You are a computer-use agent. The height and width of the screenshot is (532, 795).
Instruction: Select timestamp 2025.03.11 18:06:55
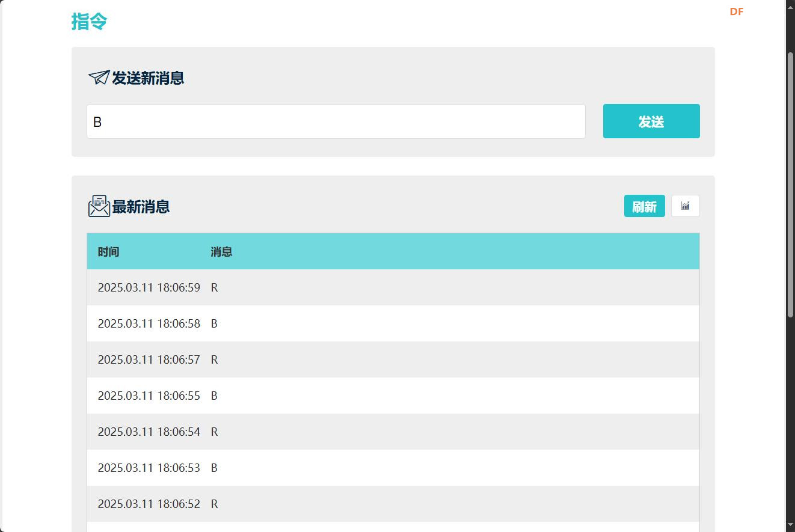click(x=149, y=396)
